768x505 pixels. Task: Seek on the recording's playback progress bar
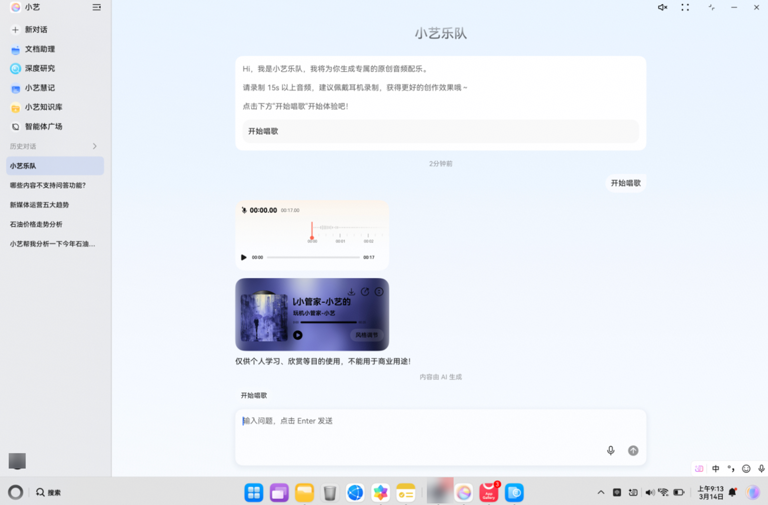tap(313, 257)
